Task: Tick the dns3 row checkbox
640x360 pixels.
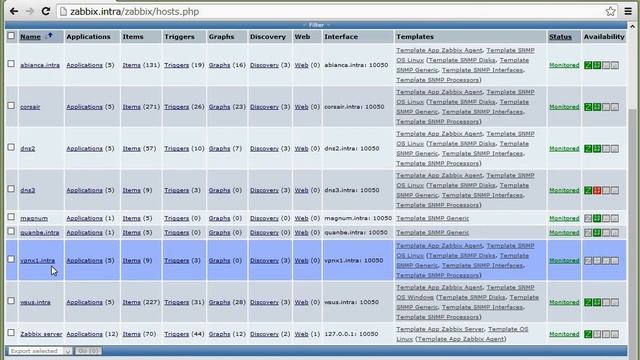Action: [x=11, y=189]
